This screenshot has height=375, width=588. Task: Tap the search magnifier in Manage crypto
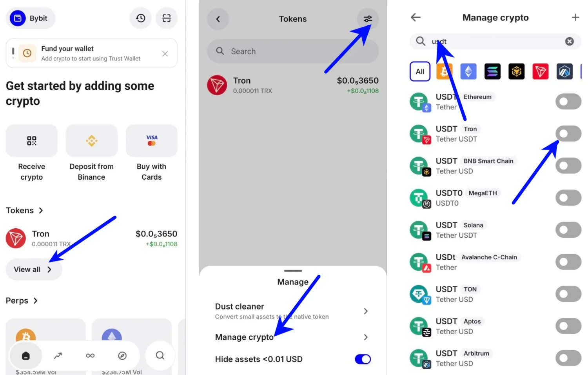click(421, 41)
